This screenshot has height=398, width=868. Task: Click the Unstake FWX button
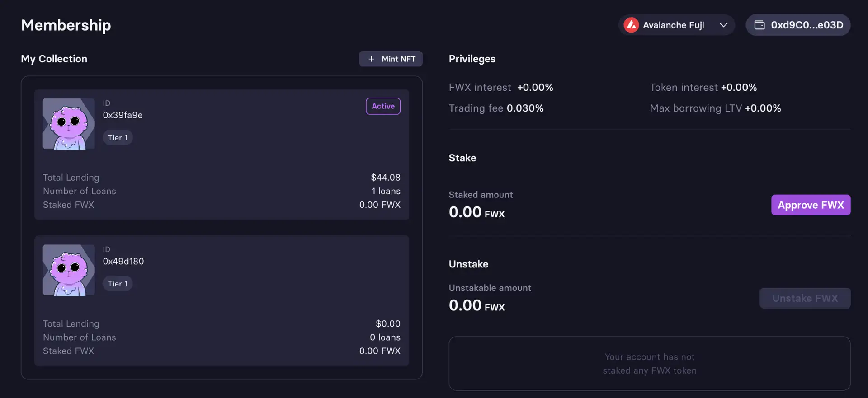coord(805,298)
